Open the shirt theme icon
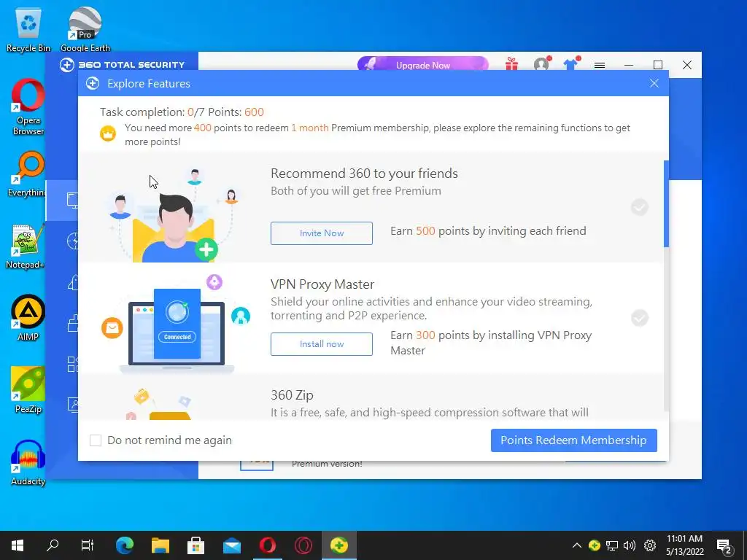 pyautogui.click(x=570, y=64)
